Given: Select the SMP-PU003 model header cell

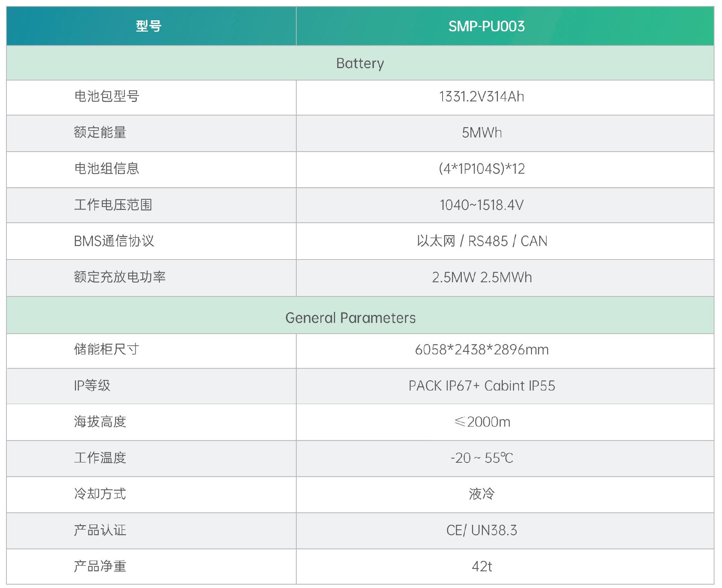Looking at the screenshot, I should point(486,26).
